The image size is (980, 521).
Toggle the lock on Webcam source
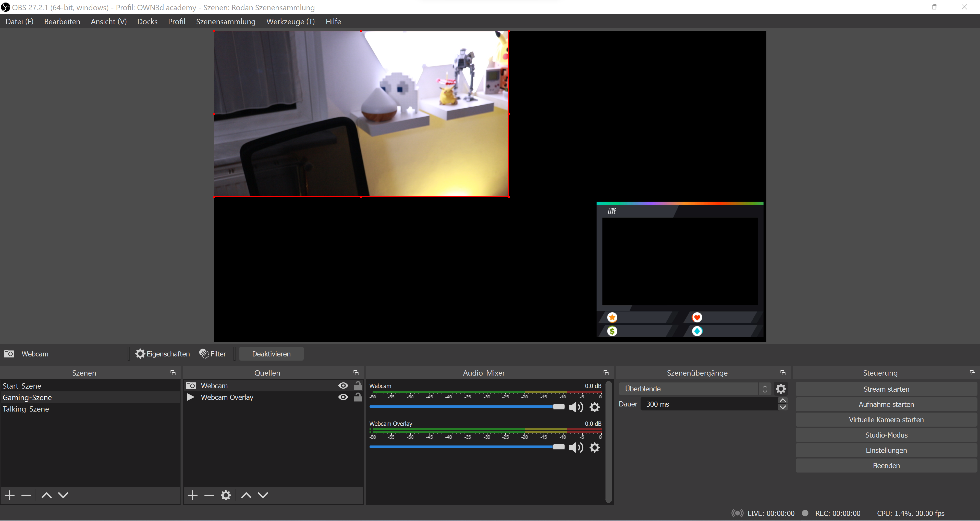coord(358,386)
